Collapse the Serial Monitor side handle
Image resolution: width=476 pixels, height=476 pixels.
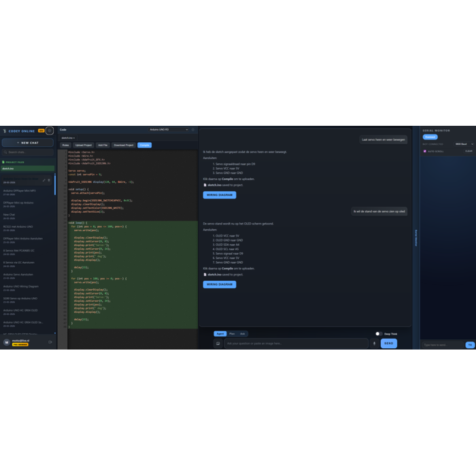(416, 238)
